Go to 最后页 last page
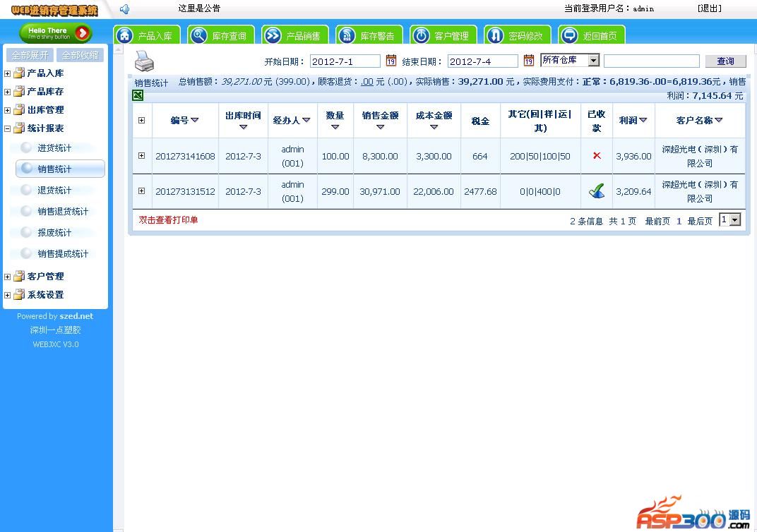This screenshot has width=757, height=532. (x=700, y=221)
